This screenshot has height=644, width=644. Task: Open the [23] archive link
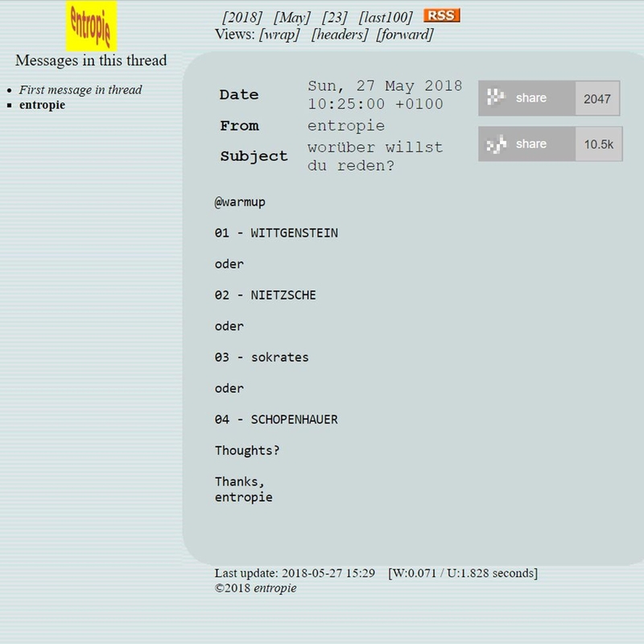[334, 17]
